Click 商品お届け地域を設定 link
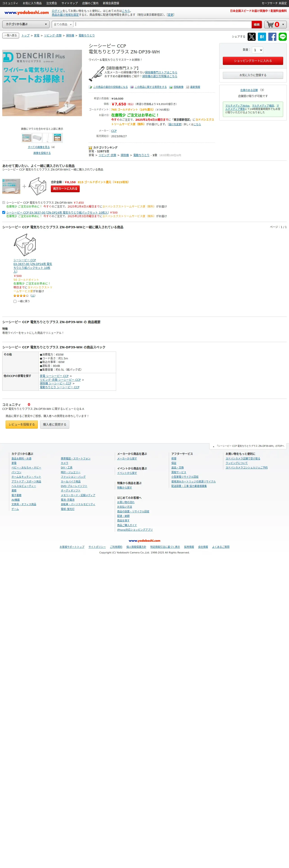The height and width of the screenshot is (868, 289). [65, 15]
